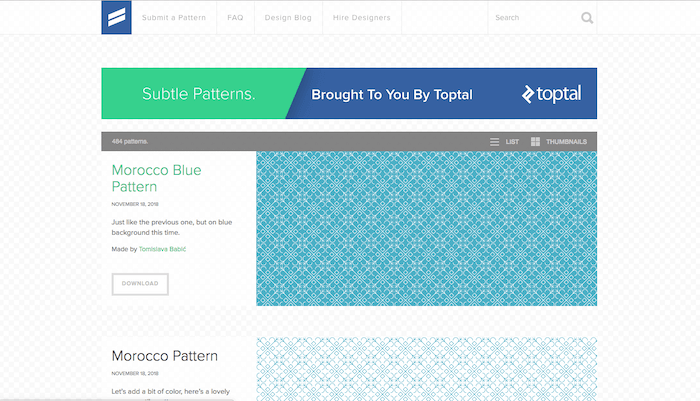Open the Morocco Blue Pattern title link
Screen dimensions: 700x401
[x=156, y=178]
